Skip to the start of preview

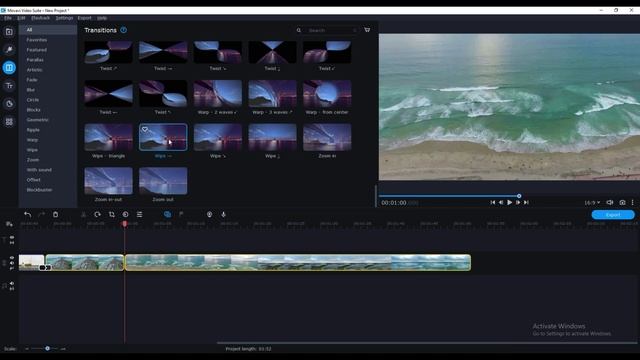pos(493,202)
